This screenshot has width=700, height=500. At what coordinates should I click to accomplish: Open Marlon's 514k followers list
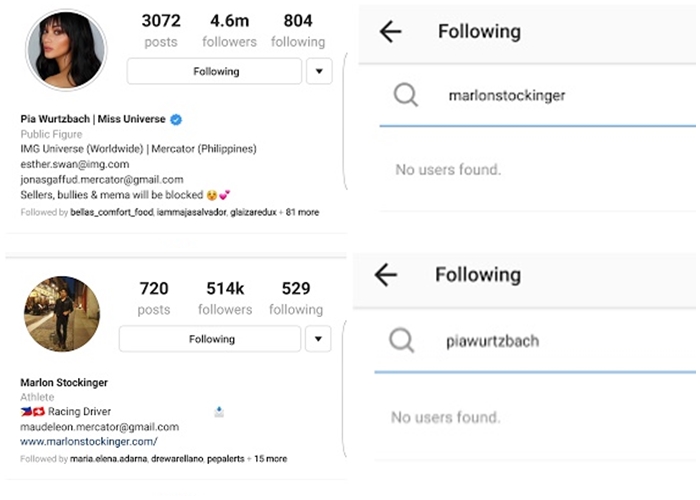226,298
